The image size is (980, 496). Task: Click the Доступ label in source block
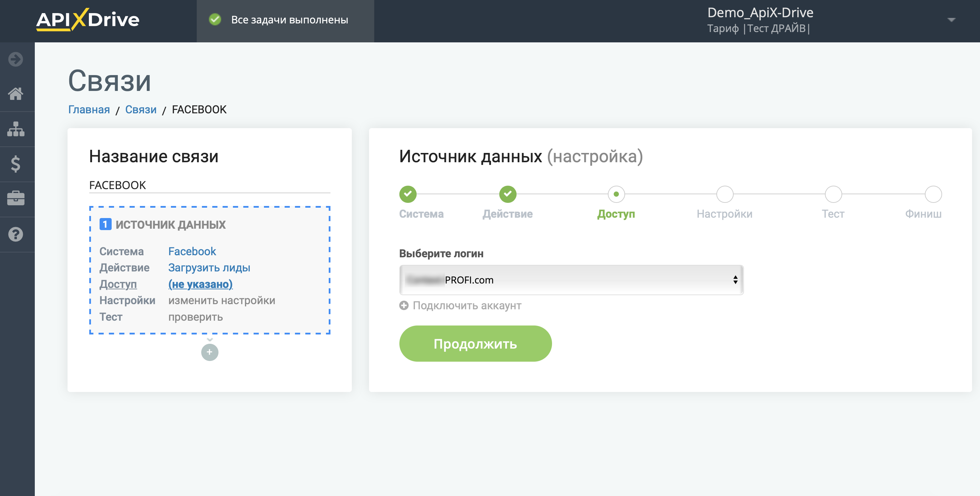[x=118, y=284]
